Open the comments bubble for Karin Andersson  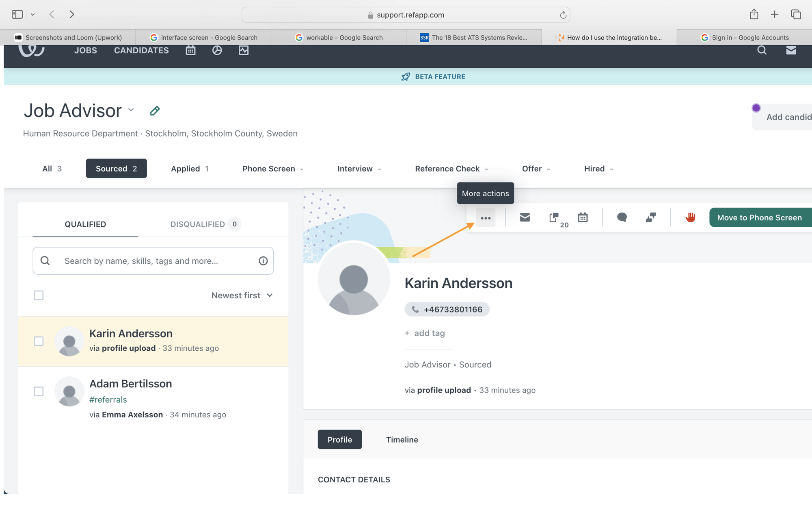(x=622, y=217)
